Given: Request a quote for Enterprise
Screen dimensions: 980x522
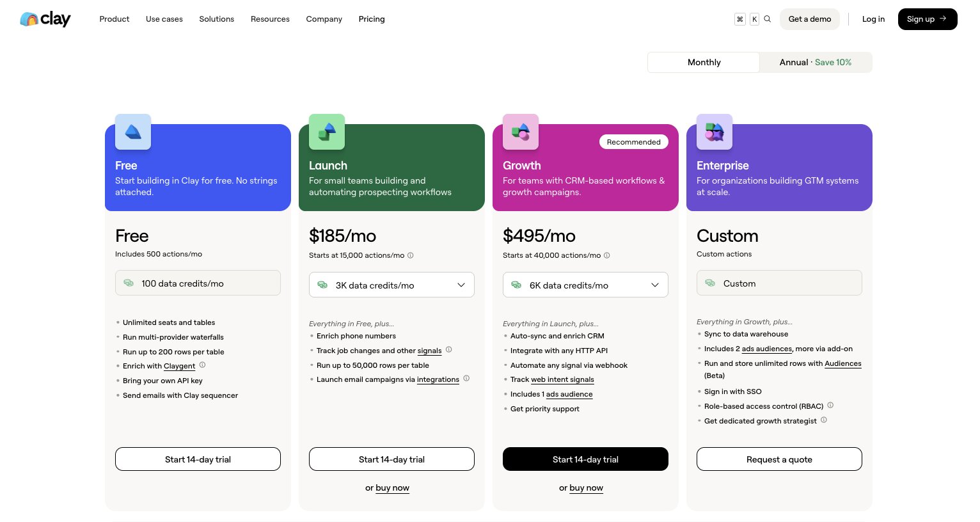Looking at the screenshot, I should 779,459.
